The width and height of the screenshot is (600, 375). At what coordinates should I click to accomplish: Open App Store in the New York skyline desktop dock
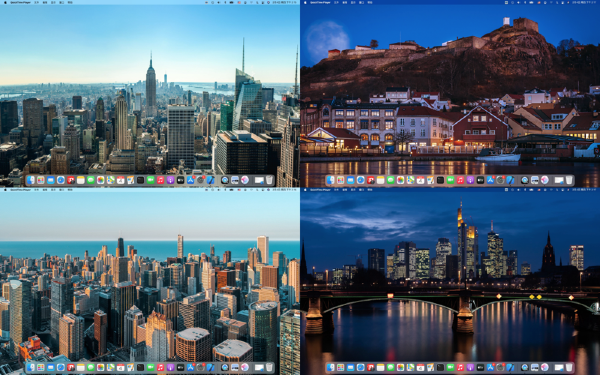[191, 180]
